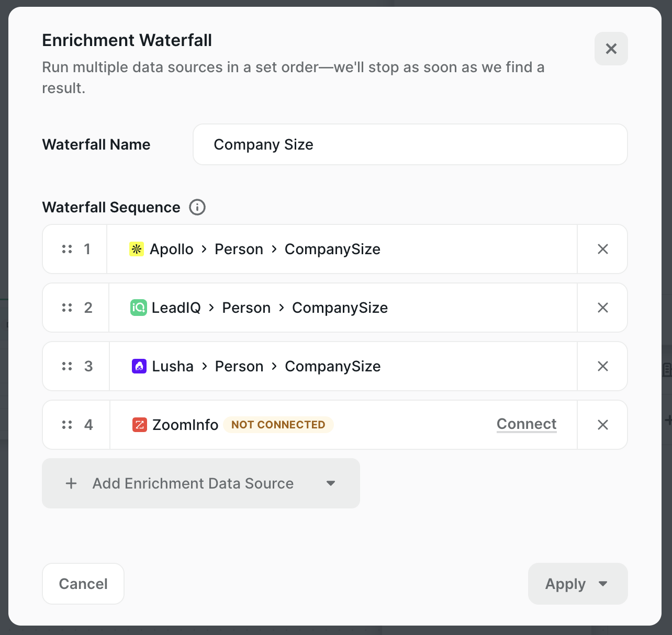
Task: Click the drag handle on the Apollo row
Action: [x=67, y=249]
